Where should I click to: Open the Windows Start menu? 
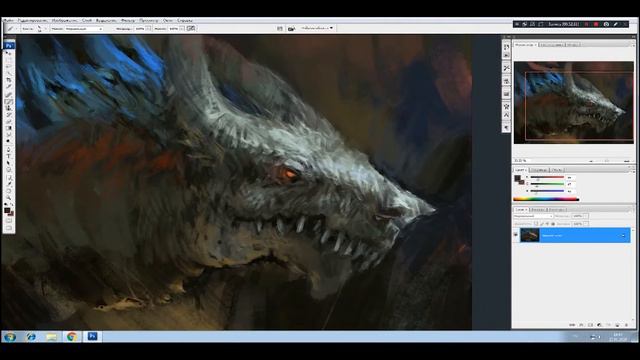10,337
